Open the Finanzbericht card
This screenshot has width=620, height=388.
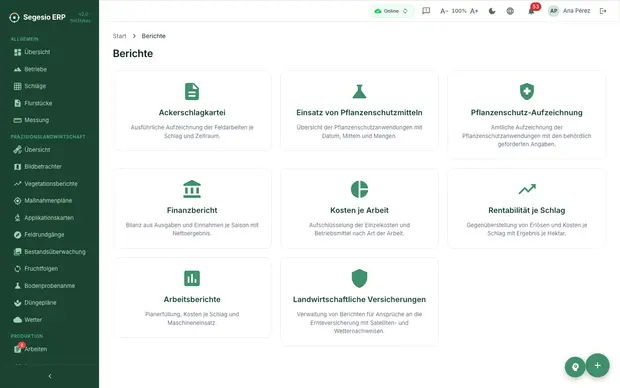[192, 209]
